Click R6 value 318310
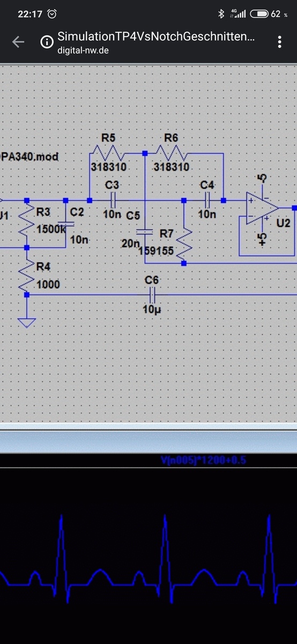297x644 pixels. [x=172, y=167]
